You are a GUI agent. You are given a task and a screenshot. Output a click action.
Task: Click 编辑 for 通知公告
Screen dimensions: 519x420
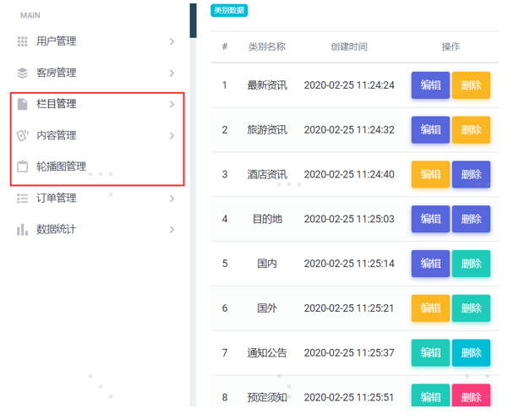pyautogui.click(x=430, y=352)
